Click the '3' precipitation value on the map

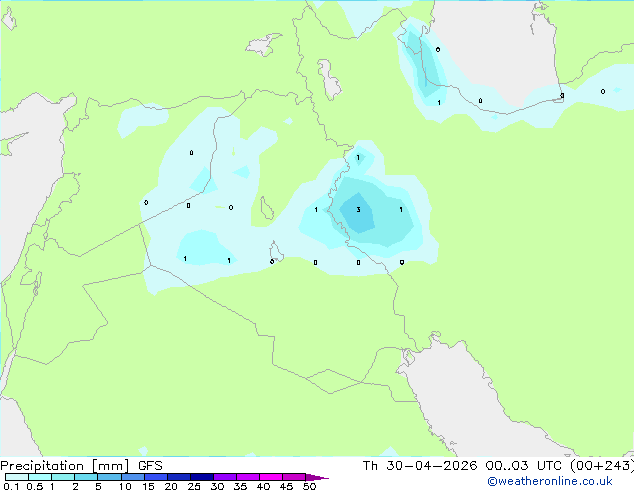(x=358, y=209)
